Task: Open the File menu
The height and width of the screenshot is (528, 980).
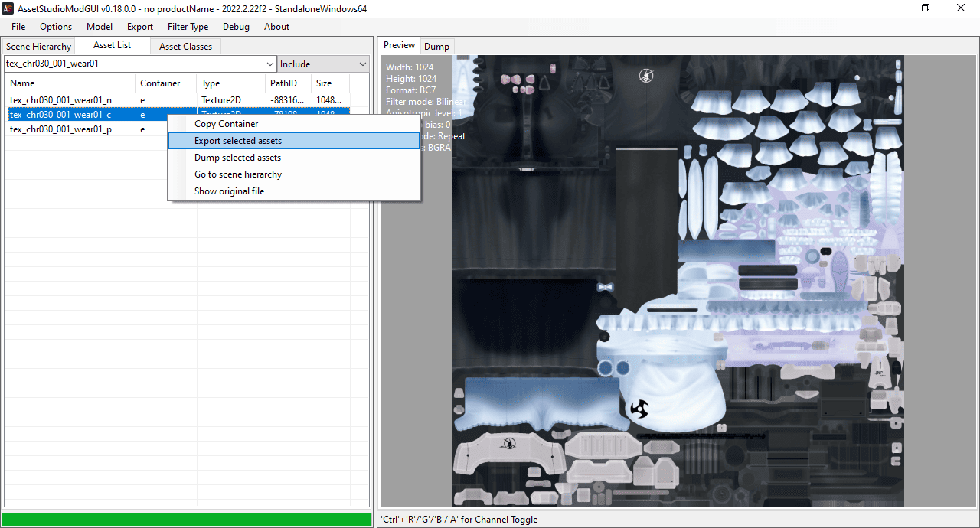Action: pyautogui.click(x=18, y=27)
